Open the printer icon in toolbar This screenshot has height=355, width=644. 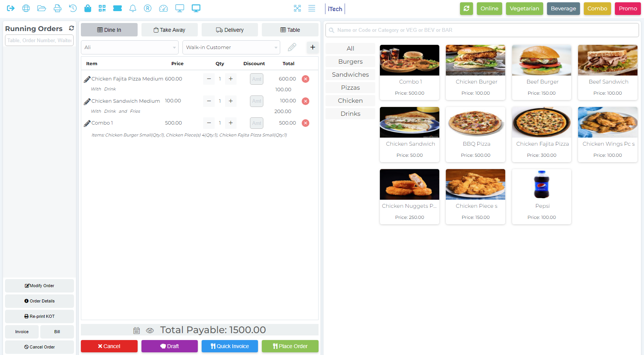click(57, 8)
